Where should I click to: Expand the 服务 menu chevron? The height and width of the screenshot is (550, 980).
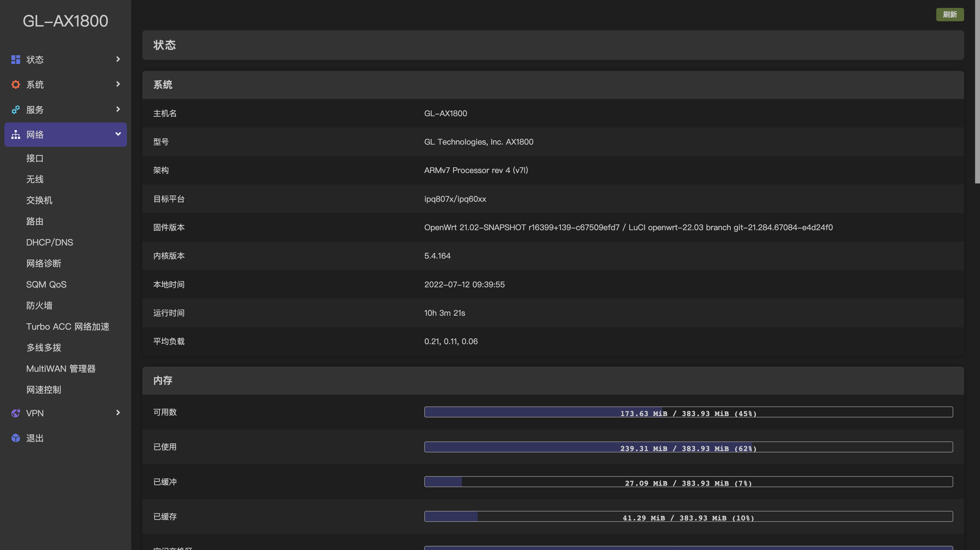click(x=118, y=109)
